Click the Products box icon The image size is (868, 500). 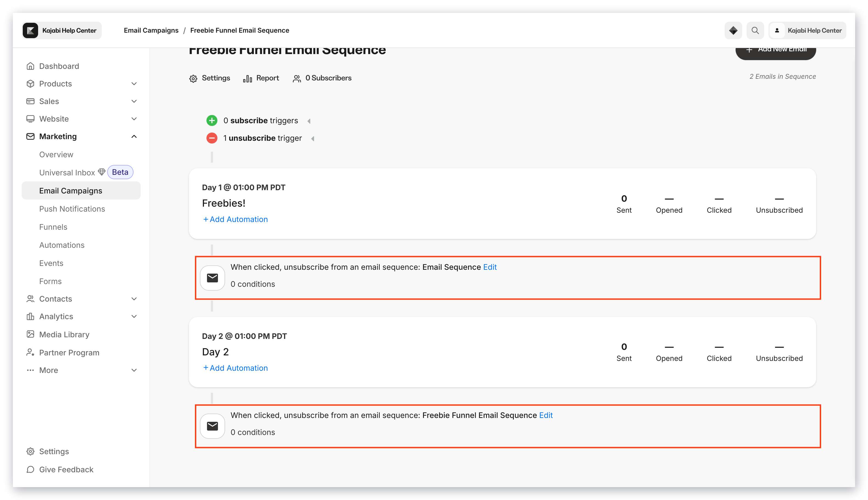30,83
